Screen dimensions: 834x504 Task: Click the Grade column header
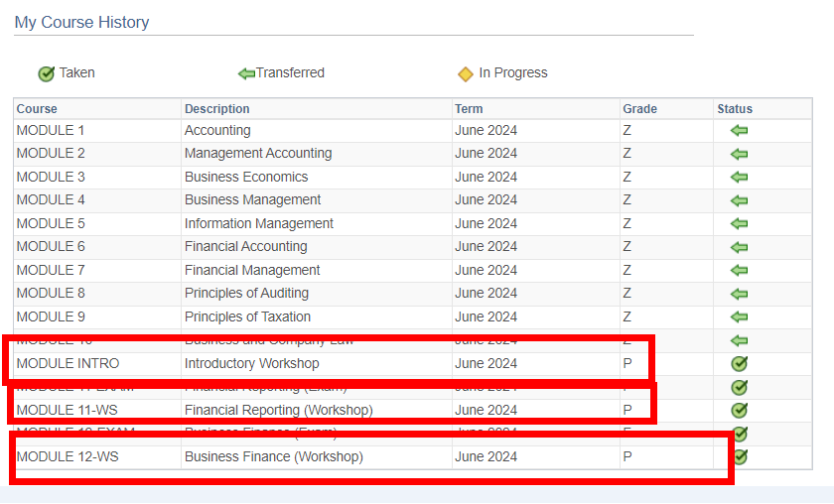(639, 109)
